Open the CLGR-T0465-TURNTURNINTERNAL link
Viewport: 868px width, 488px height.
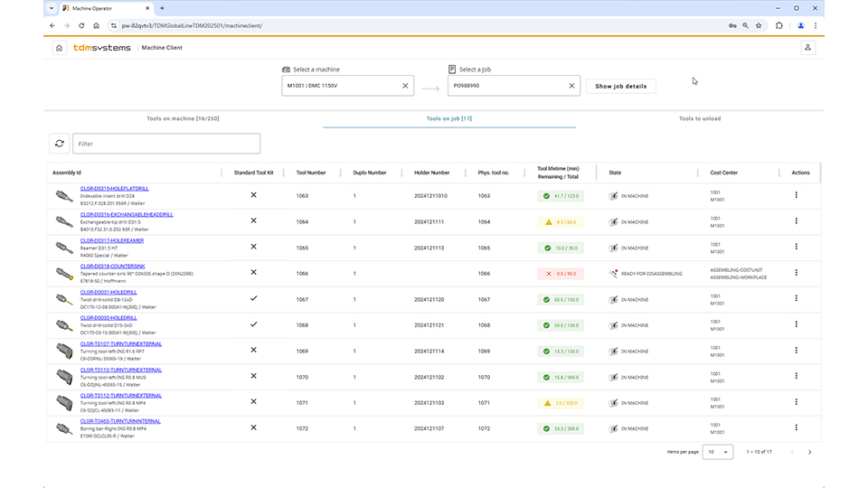coord(120,421)
